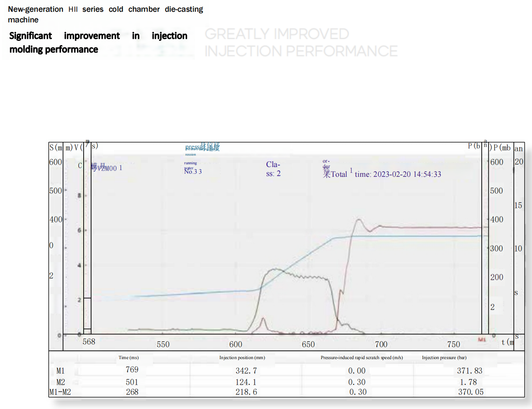Click the 'Injection position (mm)' column header
Viewport: 532px width, 409px height.
(242, 358)
